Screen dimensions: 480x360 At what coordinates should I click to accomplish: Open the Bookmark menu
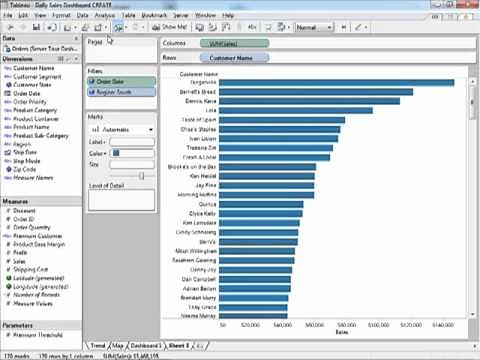click(x=154, y=15)
